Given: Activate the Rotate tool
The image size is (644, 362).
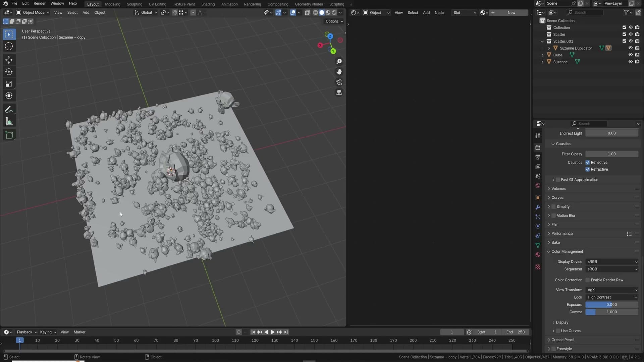Looking at the screenshot, I should (9, 72).
